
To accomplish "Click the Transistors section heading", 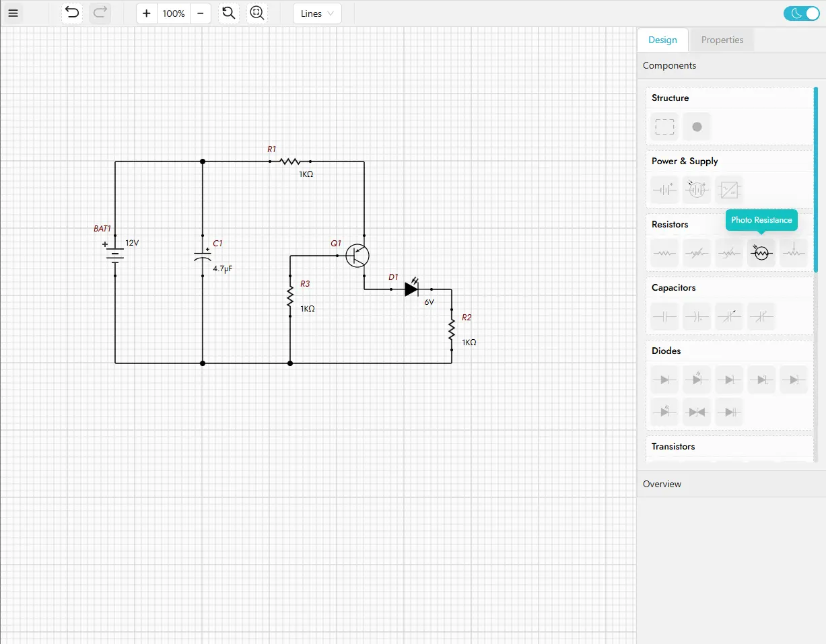I will [x=673, y=446].
